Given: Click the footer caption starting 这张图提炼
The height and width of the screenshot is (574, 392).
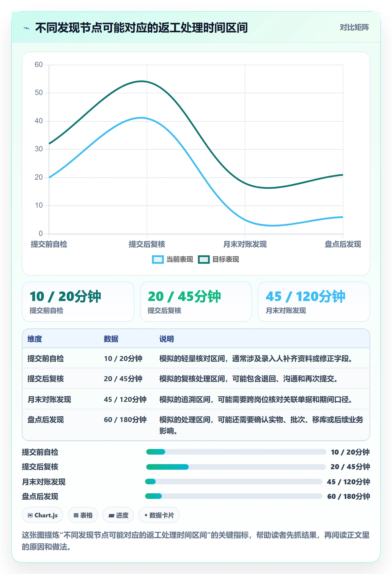Looking at the screenshot, I should coord(196,541).
